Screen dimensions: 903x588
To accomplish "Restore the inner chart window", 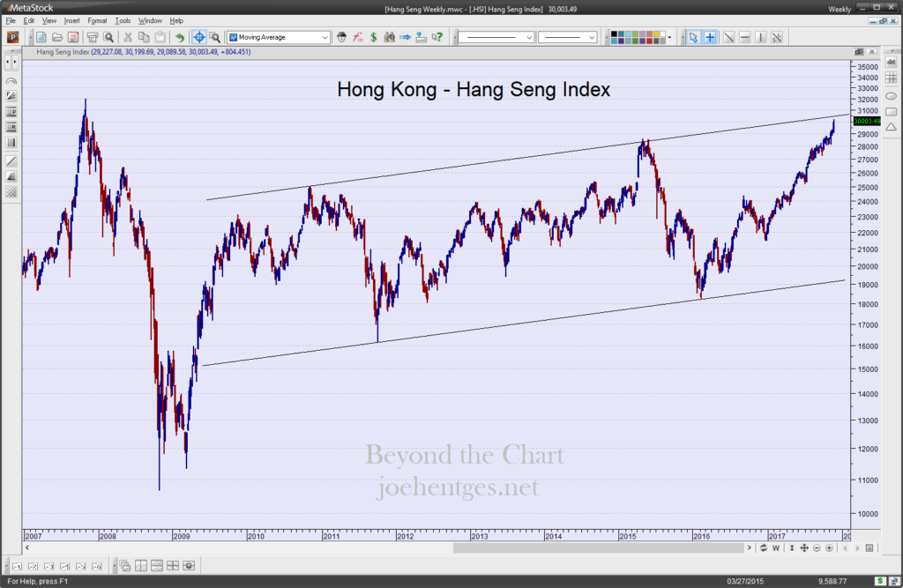I will click(883, 21).
